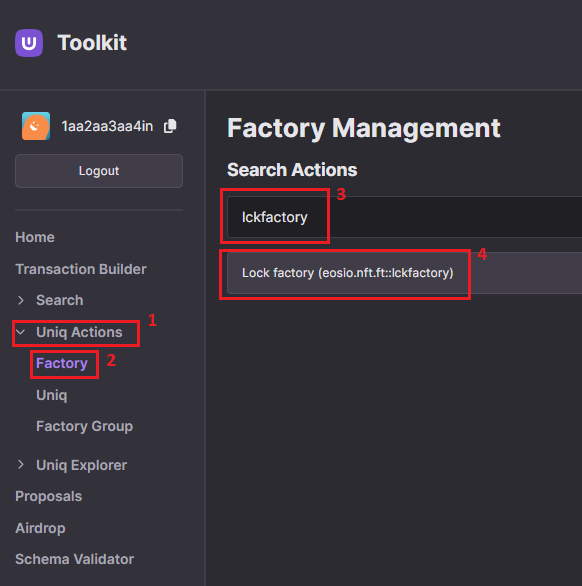This screenshot has height=586, width=582.
Task: Click the purple Toolkit logo icon
Action: pyautogui.click(x=29, y=43)
